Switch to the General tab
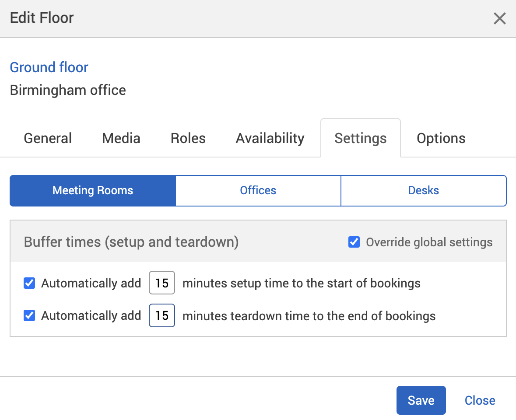516x420 pixels. [x=47, y=138]
